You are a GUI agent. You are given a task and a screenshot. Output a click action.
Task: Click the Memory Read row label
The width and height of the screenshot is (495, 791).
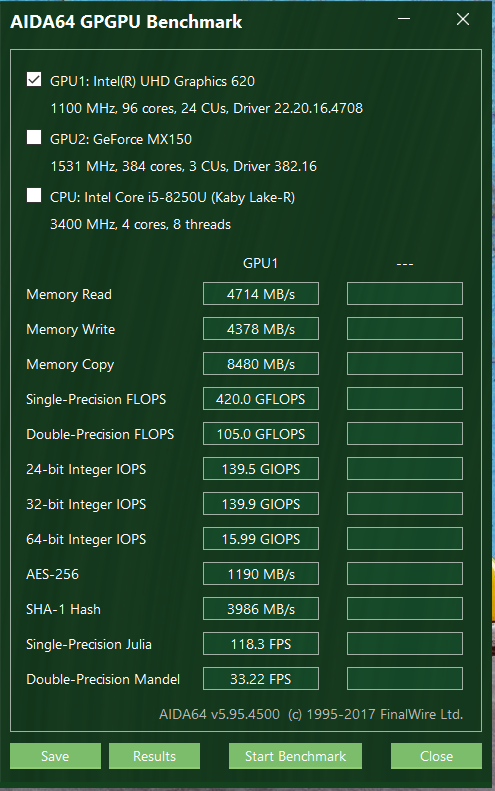click(69, 294)
